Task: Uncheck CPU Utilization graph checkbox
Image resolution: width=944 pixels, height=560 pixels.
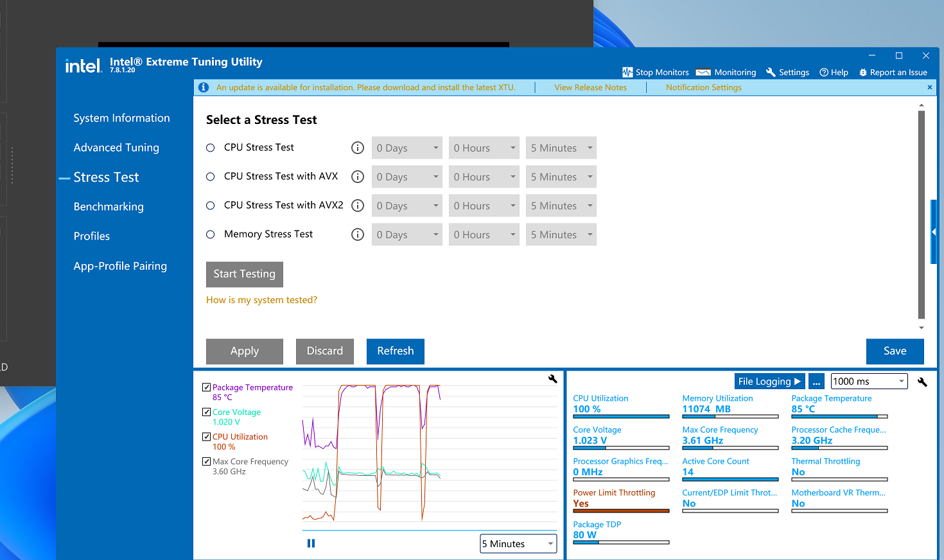Action: (206, 437)
